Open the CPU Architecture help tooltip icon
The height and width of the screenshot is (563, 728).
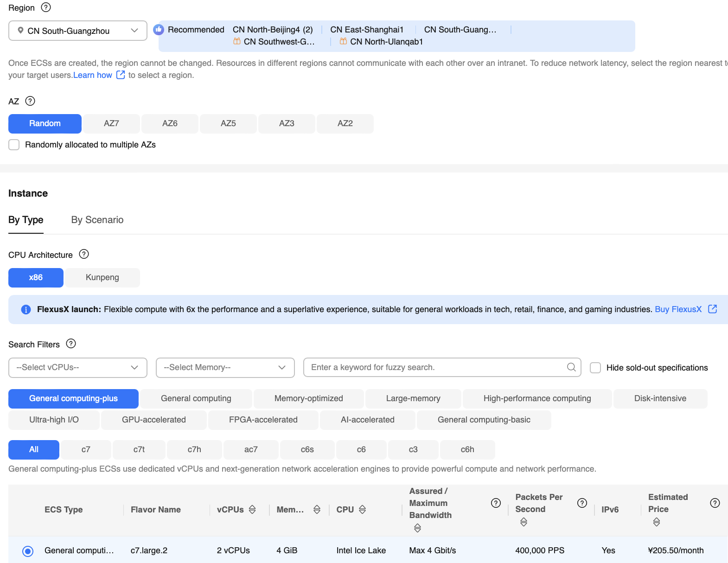click(84, 254)
